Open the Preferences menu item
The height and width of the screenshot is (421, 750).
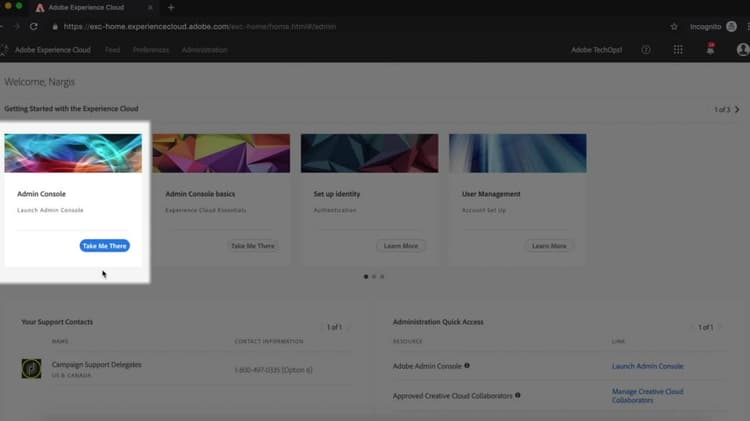tap(151, 50)
